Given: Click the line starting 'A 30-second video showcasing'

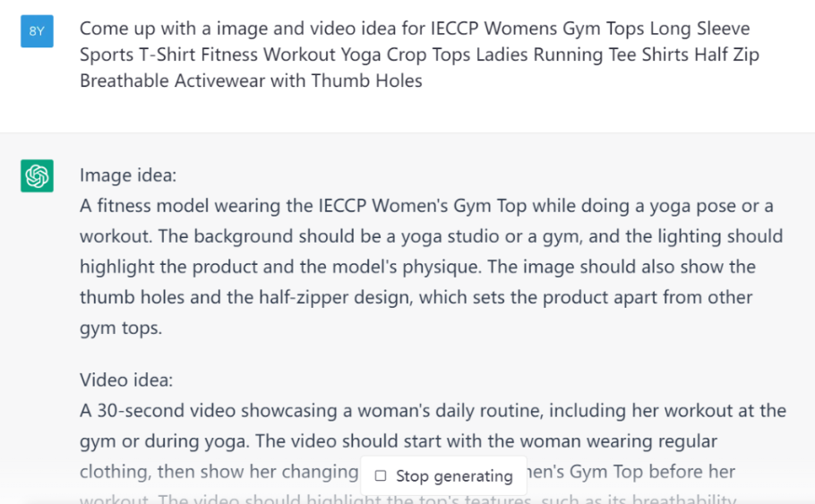Looking at the screenshot, I should click(x=433, y=411).
